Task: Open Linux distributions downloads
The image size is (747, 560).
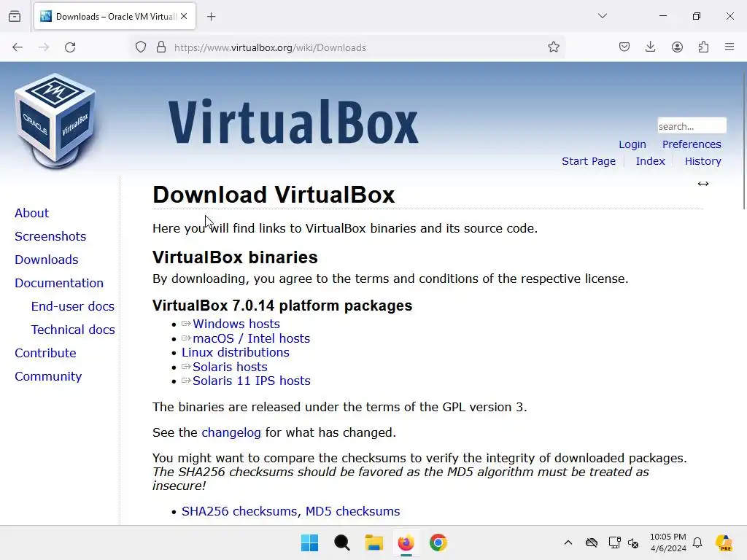Action: [236, 352]
